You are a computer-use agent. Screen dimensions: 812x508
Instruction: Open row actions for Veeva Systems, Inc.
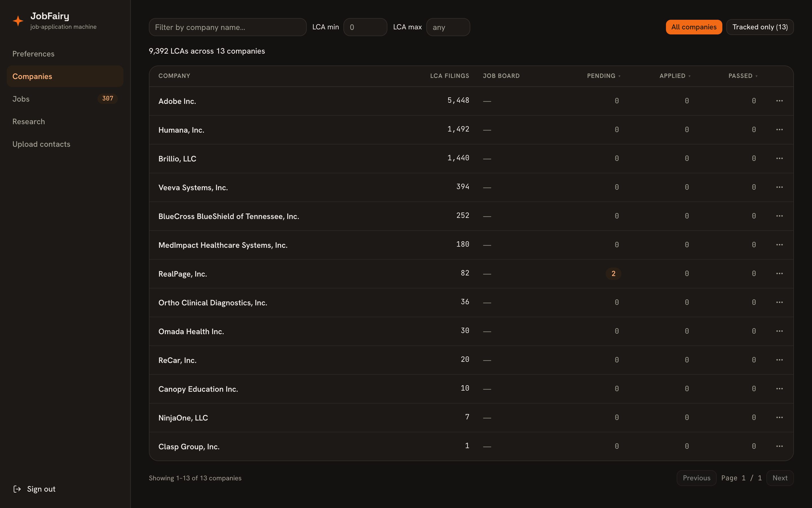(x=779, y=187)
